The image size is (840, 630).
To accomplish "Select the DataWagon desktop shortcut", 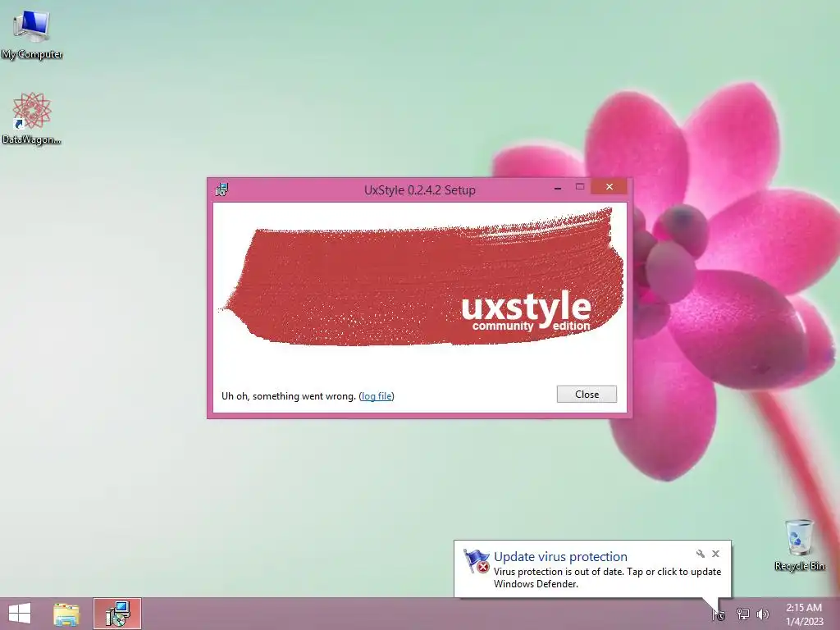I will [32, 118].
